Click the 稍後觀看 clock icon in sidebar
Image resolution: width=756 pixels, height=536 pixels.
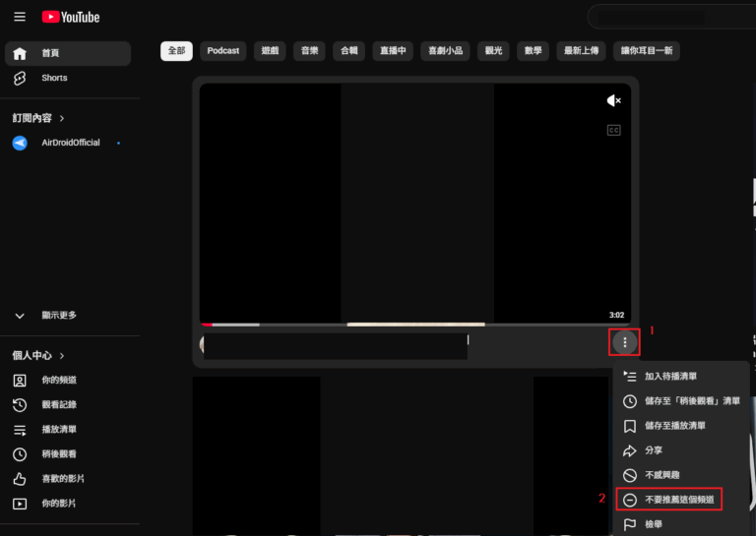point(20,454)
